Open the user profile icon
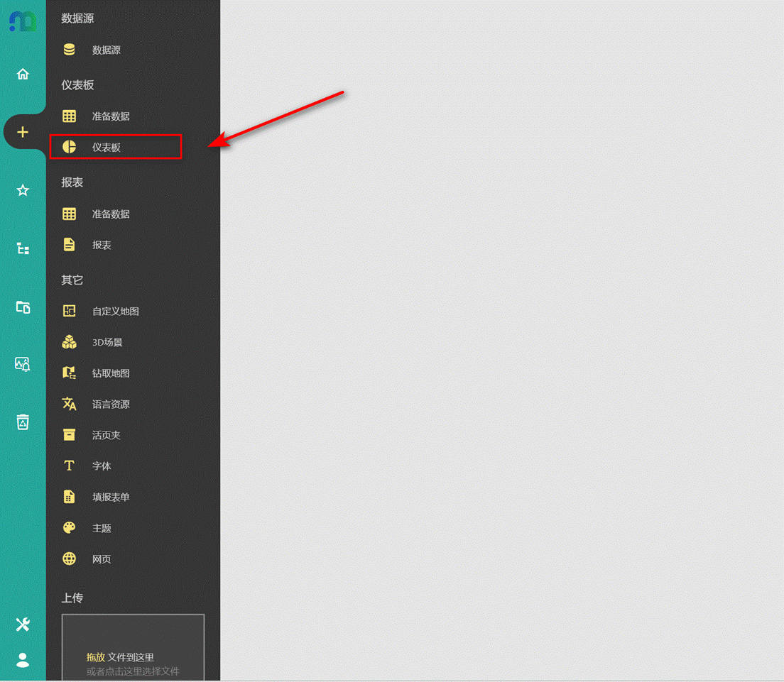The width and height of the screenshot is (784, 682). pos(23,660)
